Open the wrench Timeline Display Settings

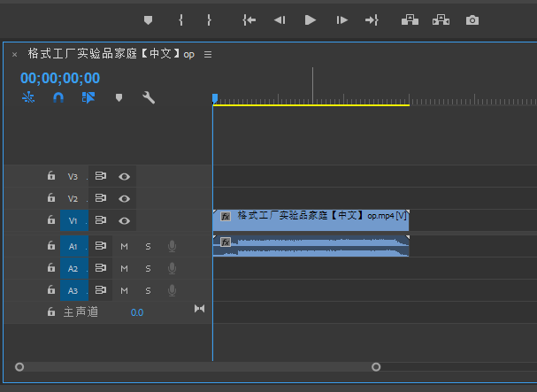[x=149, y=97]
